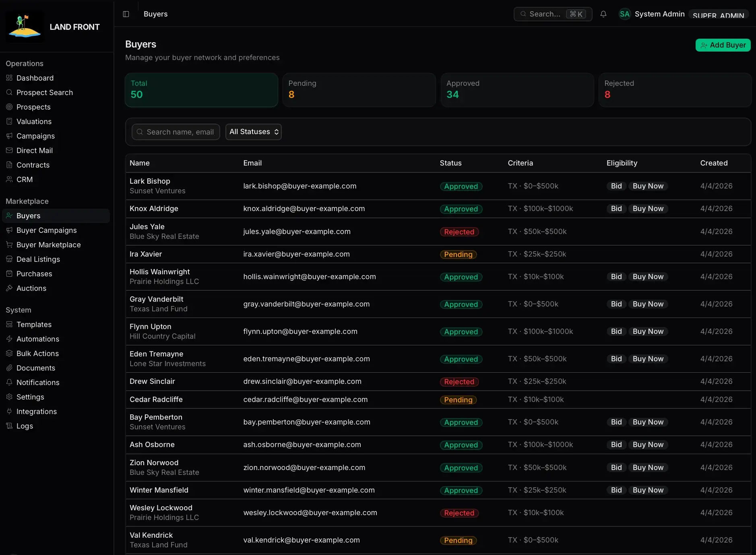The width and height of the screenshot is (756, 555).
Task: Click the Name column header
Action: [140, 163]
